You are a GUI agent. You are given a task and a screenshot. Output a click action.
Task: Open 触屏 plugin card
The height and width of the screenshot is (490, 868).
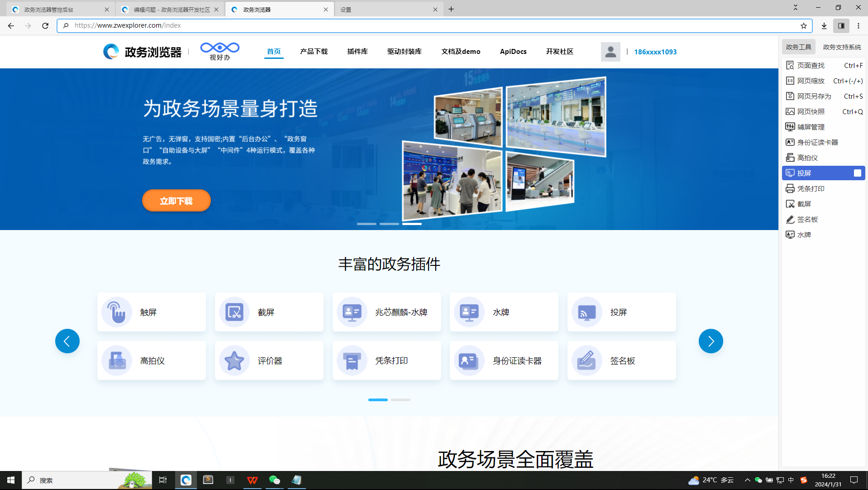tap(152, 312)
